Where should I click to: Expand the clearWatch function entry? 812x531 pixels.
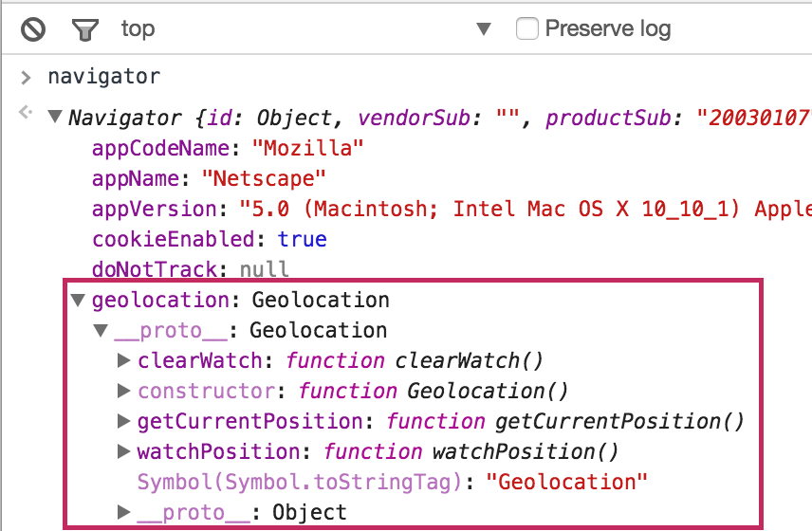123,361
